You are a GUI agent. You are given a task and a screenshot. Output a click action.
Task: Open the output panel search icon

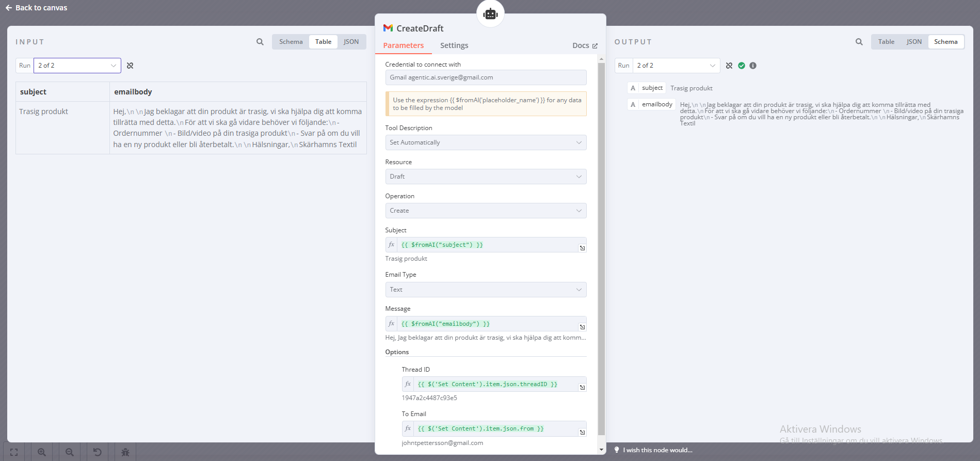pyautogui.click(x=859, y=42)
